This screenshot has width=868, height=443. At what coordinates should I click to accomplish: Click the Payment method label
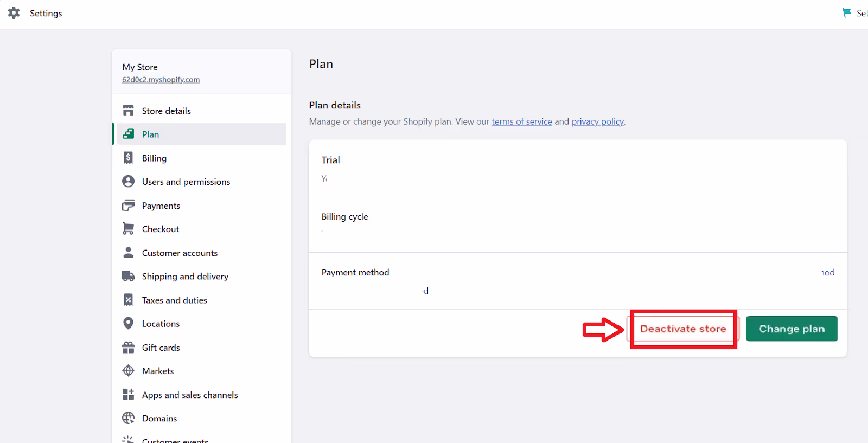point(355,272)
